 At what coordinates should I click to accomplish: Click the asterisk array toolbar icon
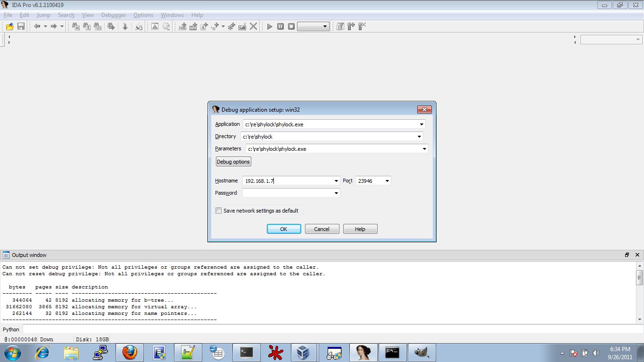tap(231, 26)
